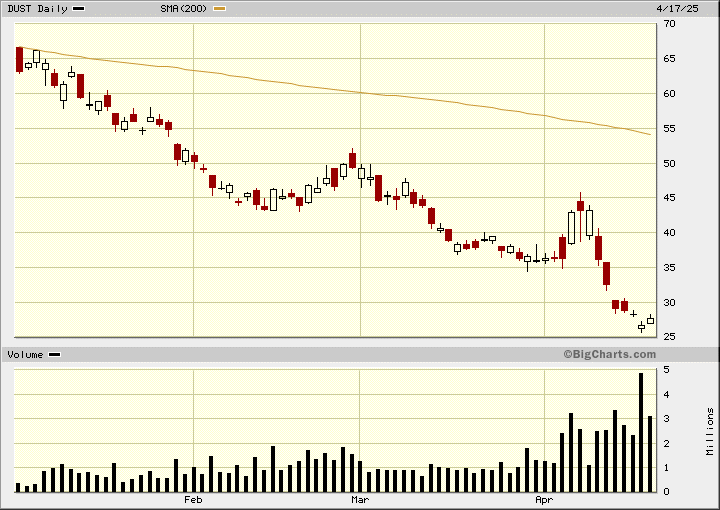
Task: Click the "SMA(200)" legend label
Action: 184,9
